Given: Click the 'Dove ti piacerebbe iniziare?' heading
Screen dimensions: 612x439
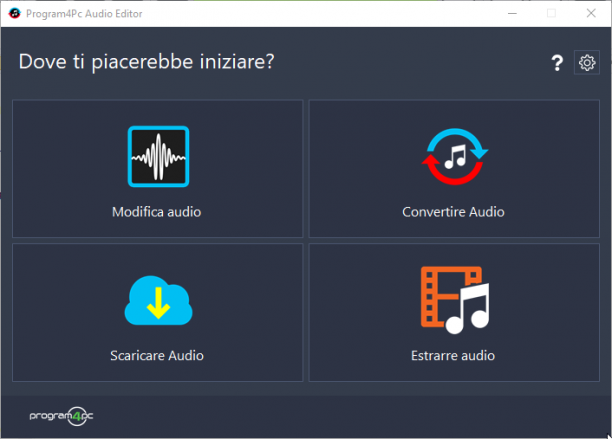Looking at the screenshot, I should point(146,62).
